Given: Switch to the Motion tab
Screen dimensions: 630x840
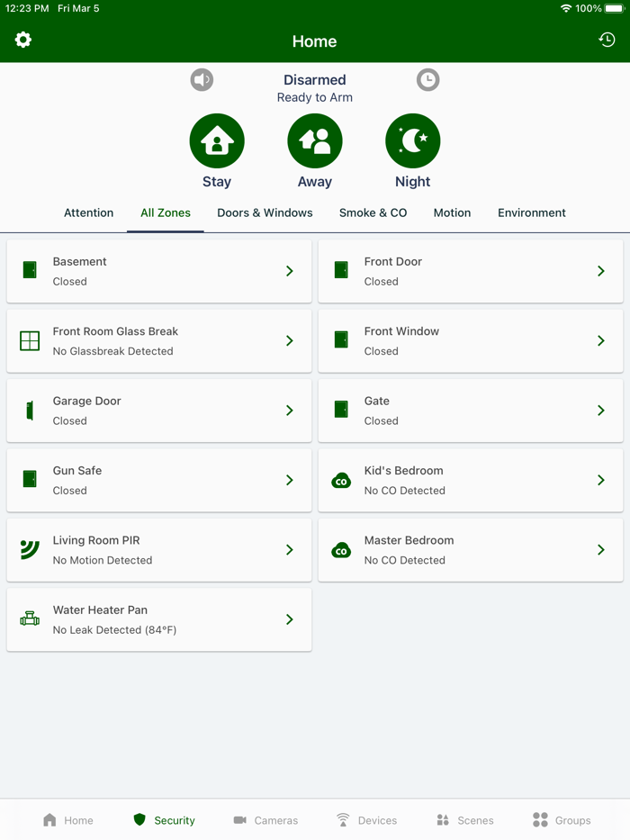Looking at the screenshot, I should [452, 212].
